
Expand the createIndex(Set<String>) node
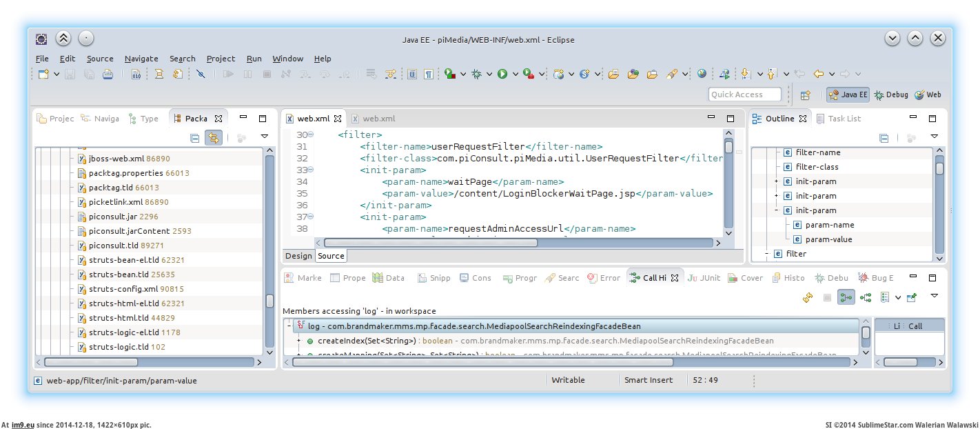click(x=298, y=341)
